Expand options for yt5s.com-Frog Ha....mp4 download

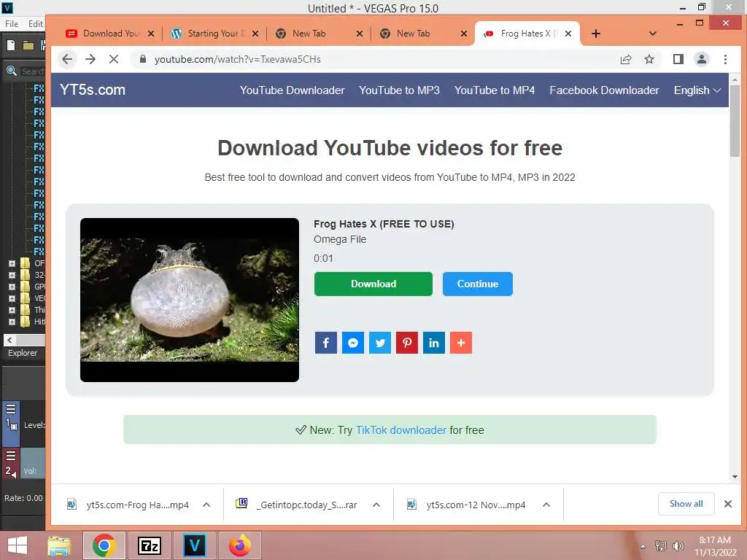(206, 505)
